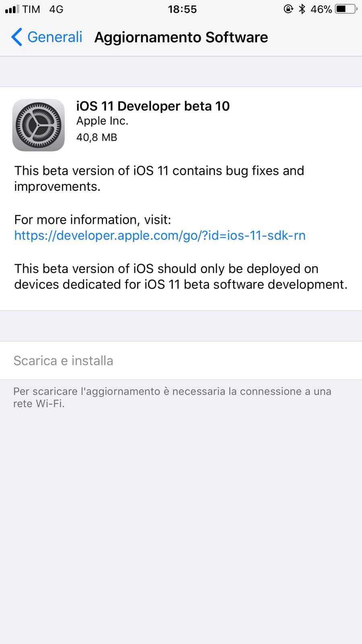Tap the Bluetooth status icon
This screenshot has height=644, width=362.
point(302,9)
